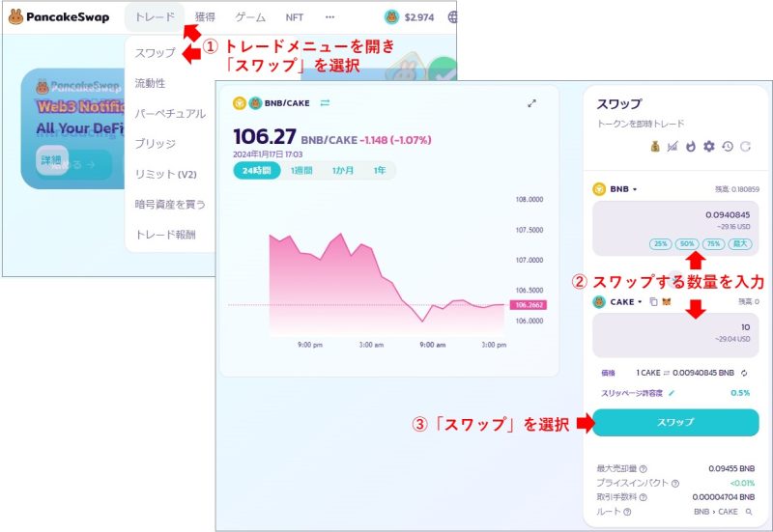Click the CAKE price $2.974 indicator
Screen dimensions: 773x532
point(410,17)
